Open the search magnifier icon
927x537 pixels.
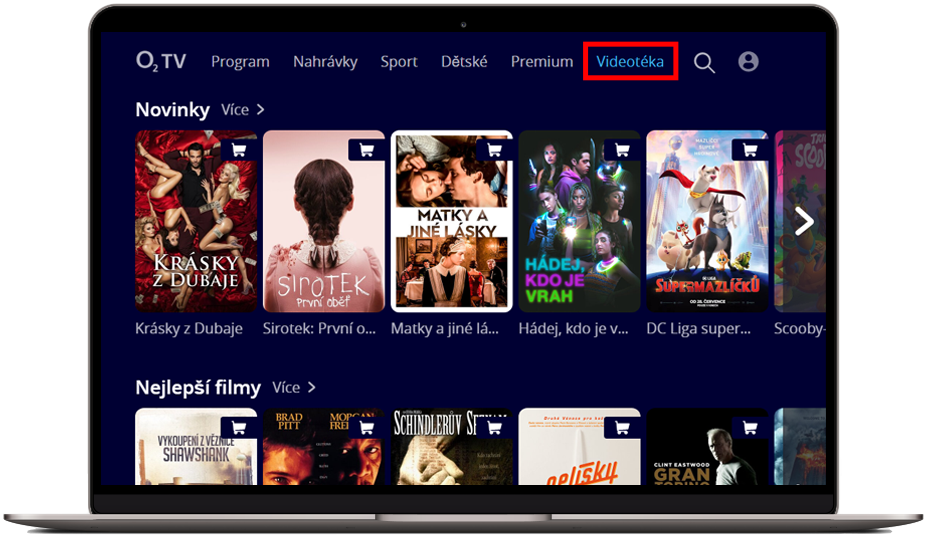(x=704, y=62)
